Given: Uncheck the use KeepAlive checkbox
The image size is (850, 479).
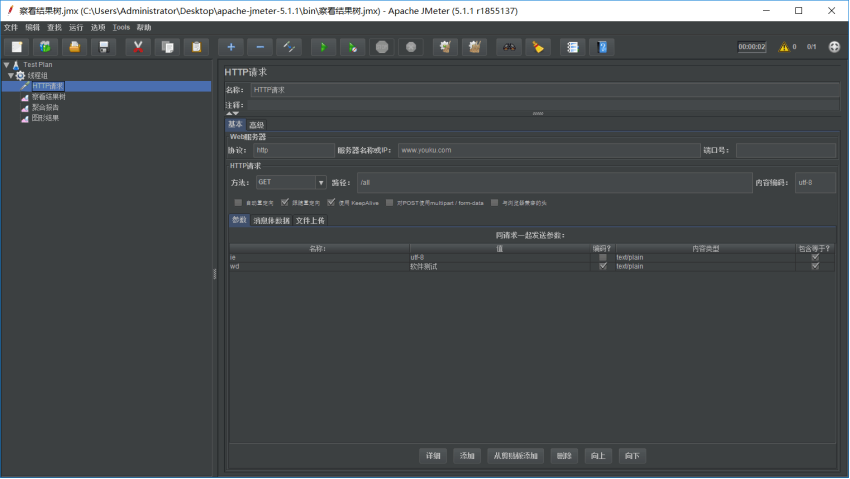Looking at the screenshot, I should click(331, 203).
